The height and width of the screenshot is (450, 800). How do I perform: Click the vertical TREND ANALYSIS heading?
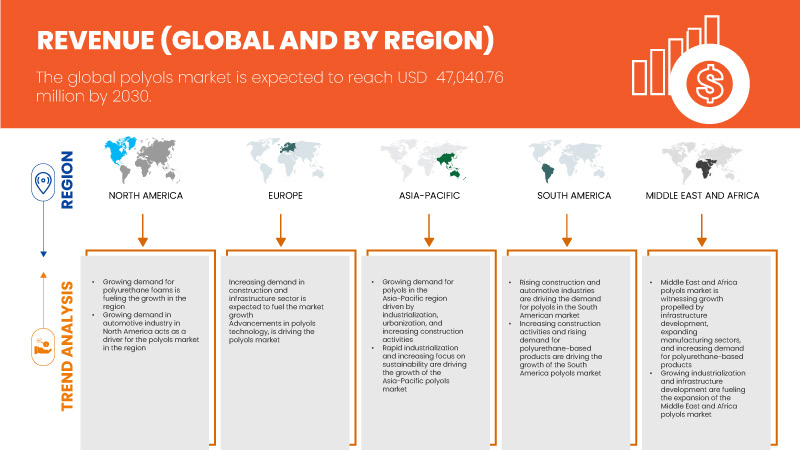click(69, 345)
